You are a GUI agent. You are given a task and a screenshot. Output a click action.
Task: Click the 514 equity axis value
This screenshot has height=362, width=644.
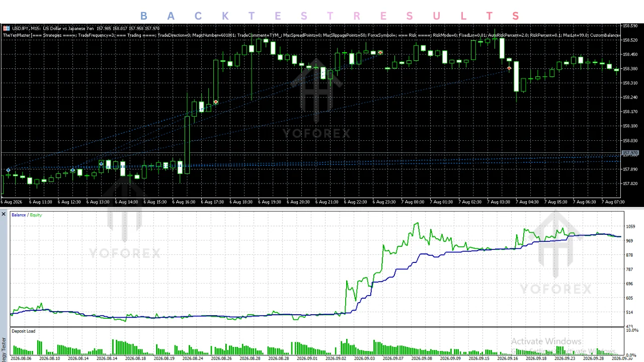pos(629,313)
